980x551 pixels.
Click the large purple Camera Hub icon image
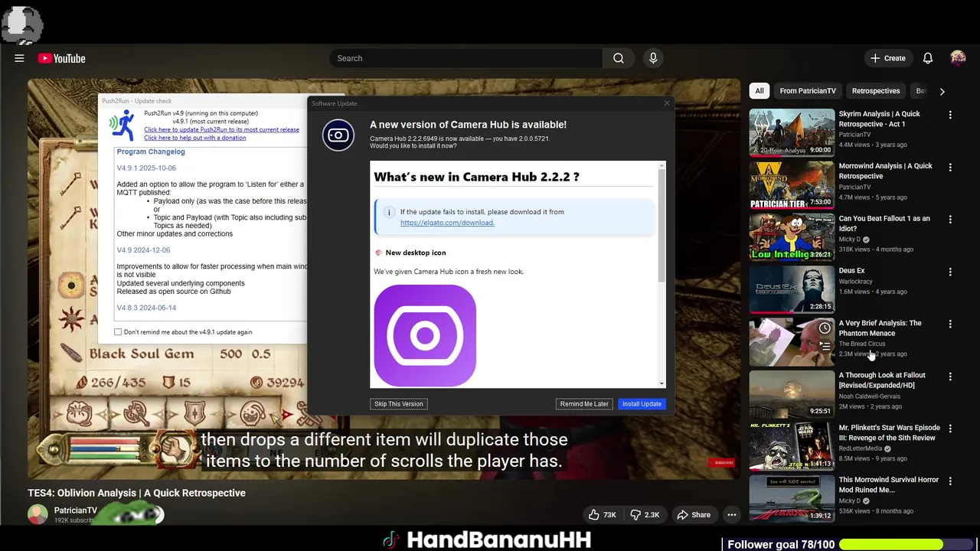click(x=425, y=335)
